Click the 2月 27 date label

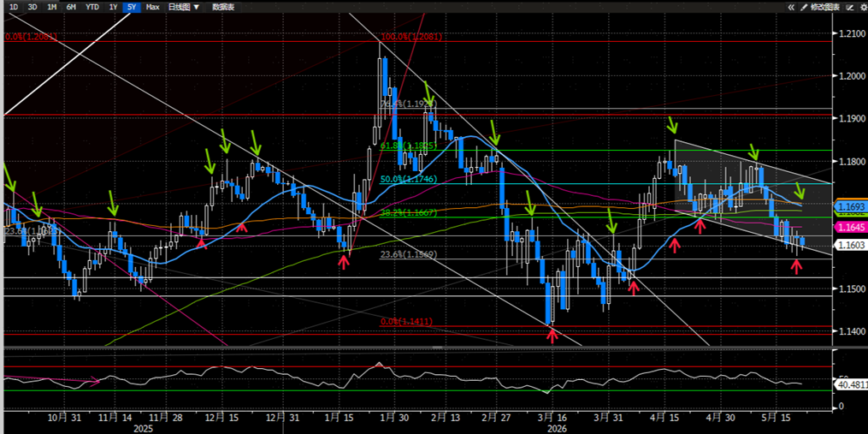coord(497,418)
